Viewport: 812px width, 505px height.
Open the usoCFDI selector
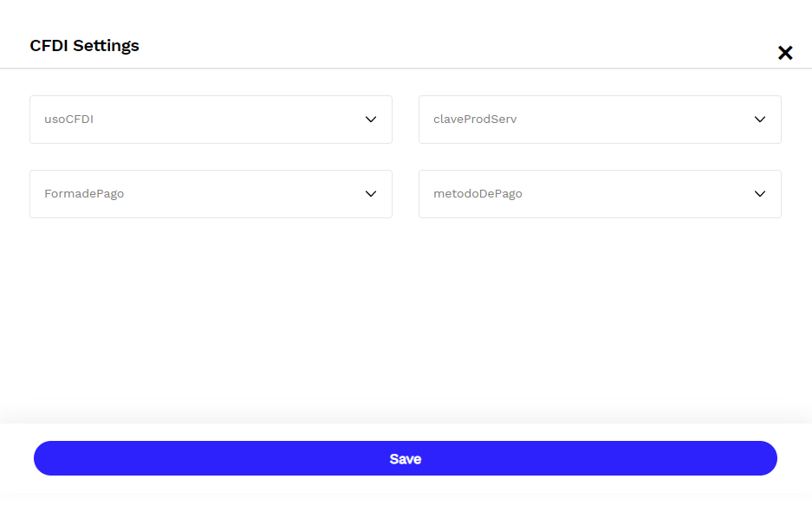[211, 119]
